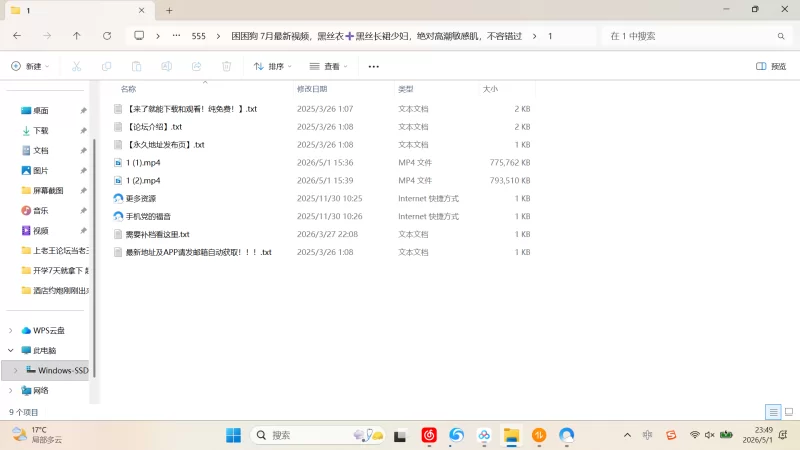Open the 排序 sort dropdown
The height and width of the screenshot is (450, 800).
pyautogui.click(x=273, y=66)
